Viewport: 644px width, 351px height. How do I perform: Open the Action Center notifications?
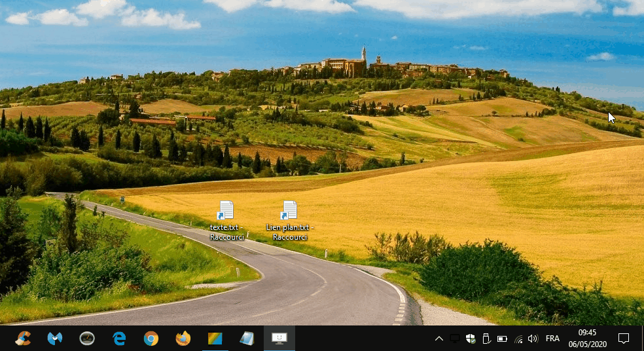coord(624,339)
